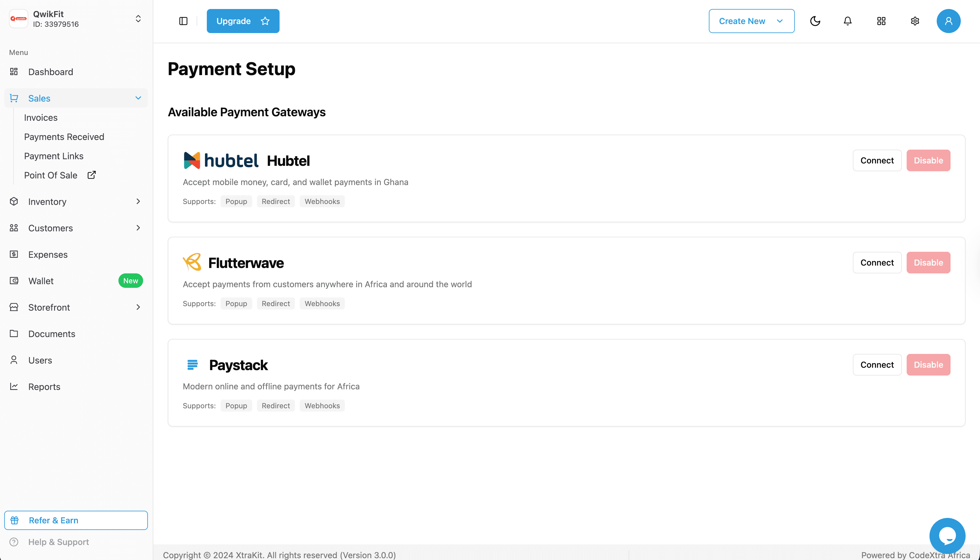The image size is (980, 560).
Task: Open the QwikFit logo icon in sidebar
Action: [x=18, y=18]
